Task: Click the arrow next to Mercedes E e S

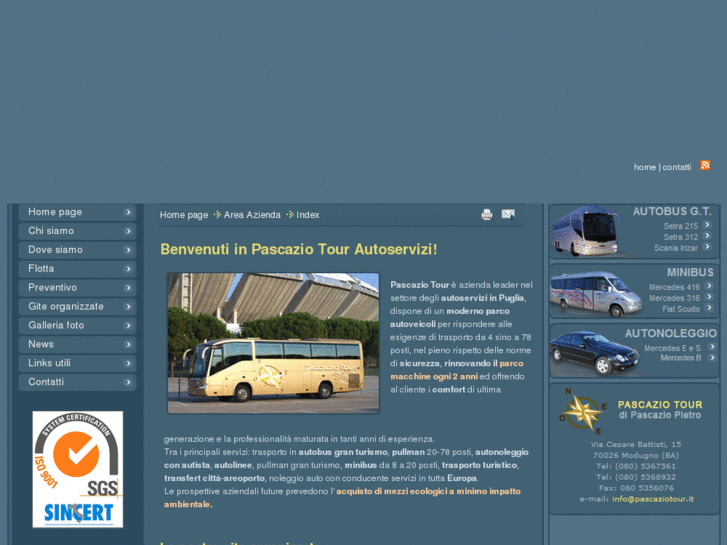Action: click(x=712, y=347)
